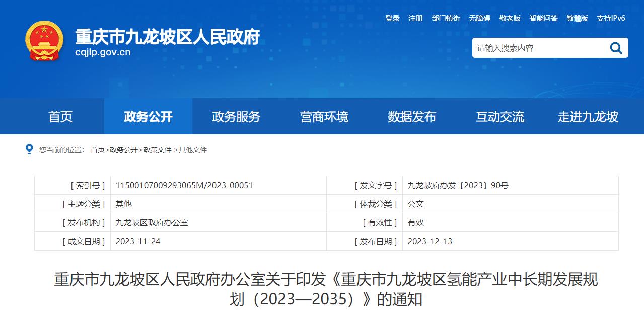This screenshot has width=644, height=311.
Task: Click the location pin icon
Action: coord(29,149)
